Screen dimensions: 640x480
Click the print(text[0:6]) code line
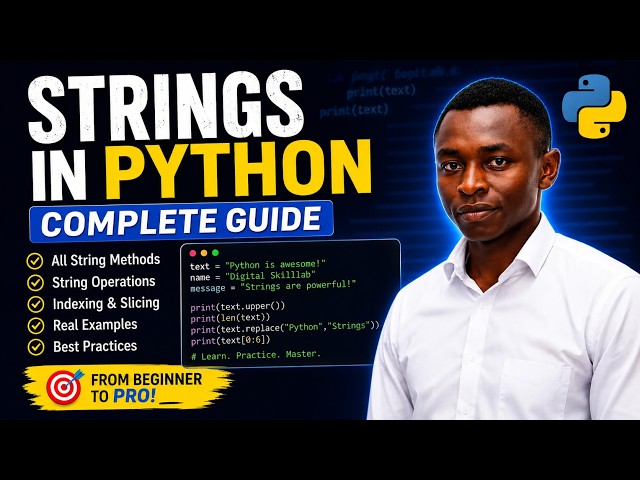(x=230, y=340)
